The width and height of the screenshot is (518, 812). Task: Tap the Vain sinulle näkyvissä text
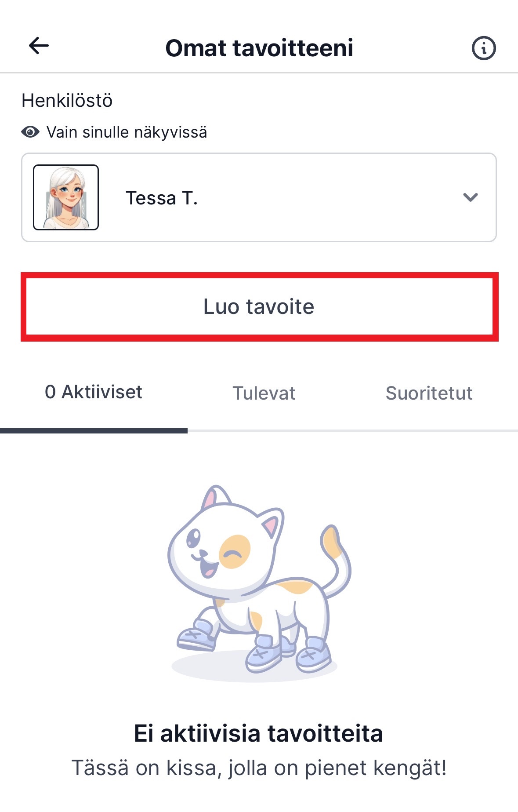[x=127, y=131]
